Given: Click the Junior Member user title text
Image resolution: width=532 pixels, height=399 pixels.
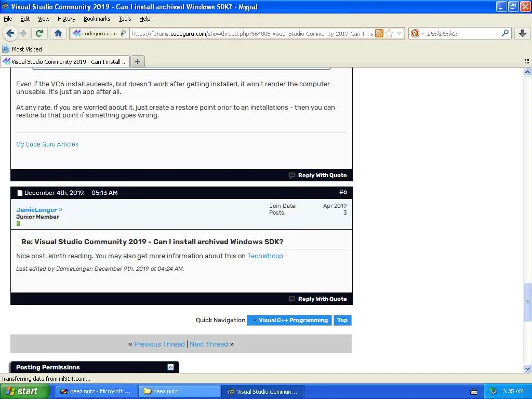Looking at the screenshot, I should point(37,217).
